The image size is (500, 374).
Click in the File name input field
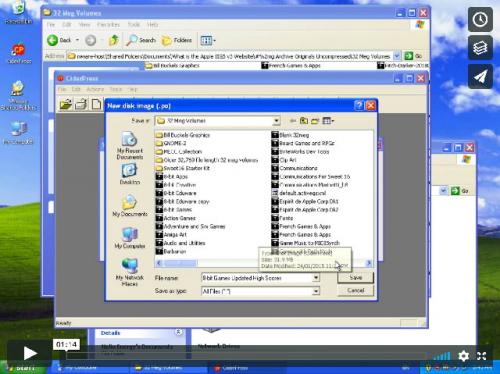[257, 278]
